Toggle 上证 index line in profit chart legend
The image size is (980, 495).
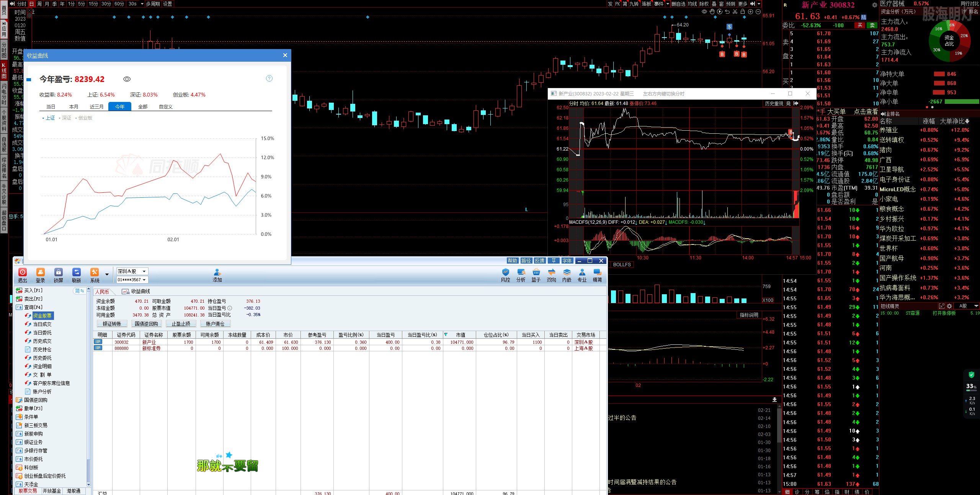point(49,118)
